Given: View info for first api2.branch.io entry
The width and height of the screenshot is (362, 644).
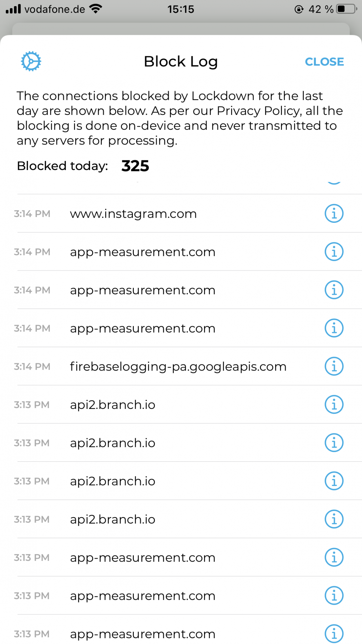Looking at the screenshot, I should 334,405.
